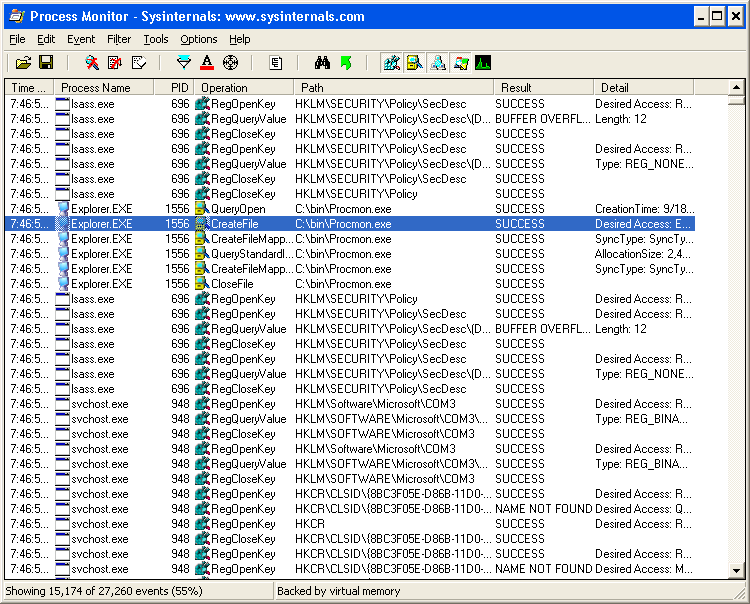Toggle the Autoscroll toolbar button
This screenshot has height=604, width=750.
point(115,63)
